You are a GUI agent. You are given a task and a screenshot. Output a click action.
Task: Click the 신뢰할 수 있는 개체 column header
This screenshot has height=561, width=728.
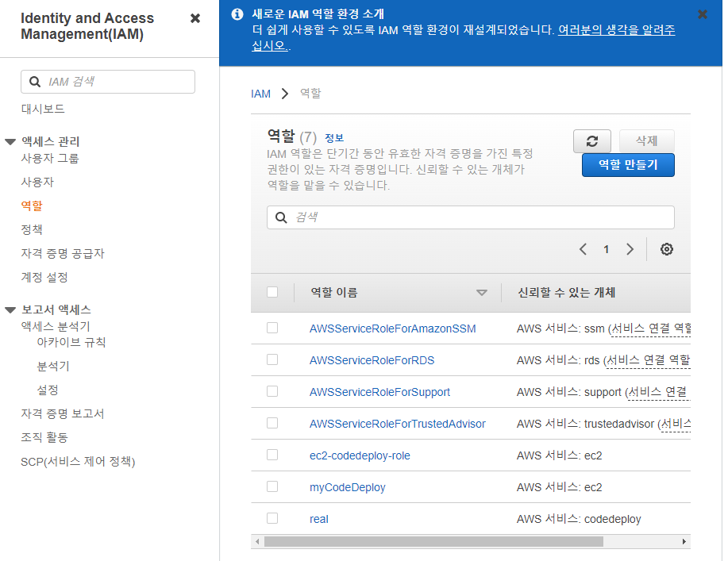pos(566,292)
